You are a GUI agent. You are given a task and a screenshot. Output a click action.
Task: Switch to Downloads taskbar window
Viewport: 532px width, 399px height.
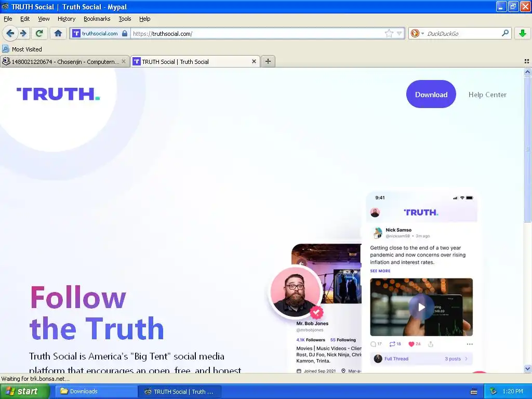pyautogui.click(x=95, y=391)
